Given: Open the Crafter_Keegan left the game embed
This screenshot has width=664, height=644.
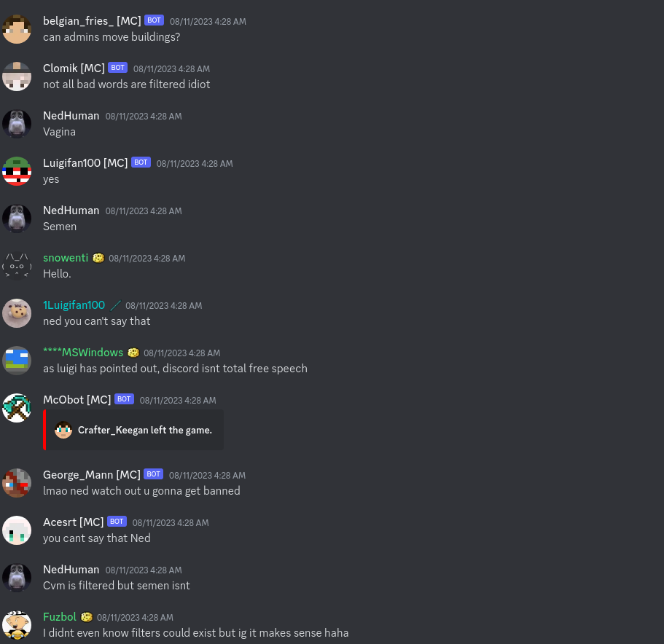Looking at the screenshot, I should 133,430.
